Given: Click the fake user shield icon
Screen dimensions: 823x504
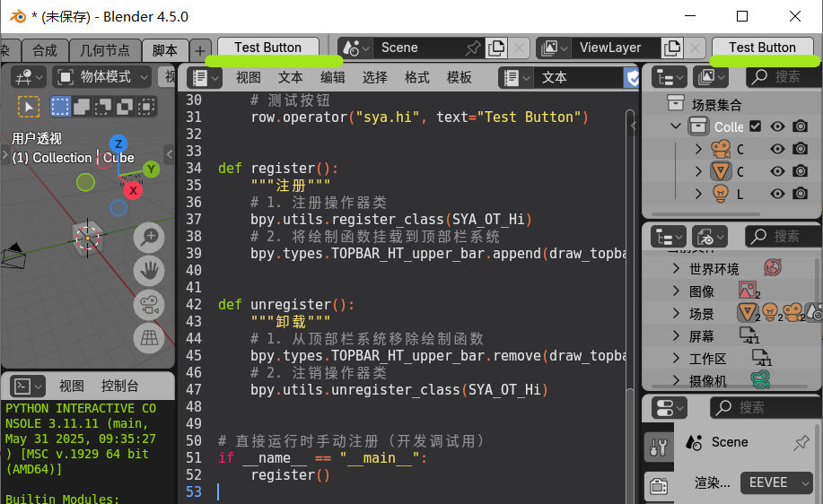Looking at the screenshot, I should pos(632,78).
